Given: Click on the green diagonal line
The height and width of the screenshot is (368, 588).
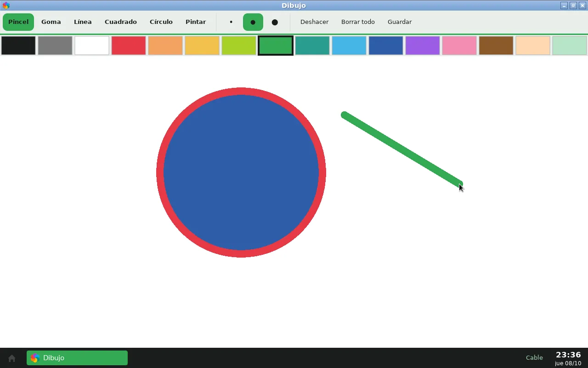Looking at the screenshot, I should [x=402, y=149].
